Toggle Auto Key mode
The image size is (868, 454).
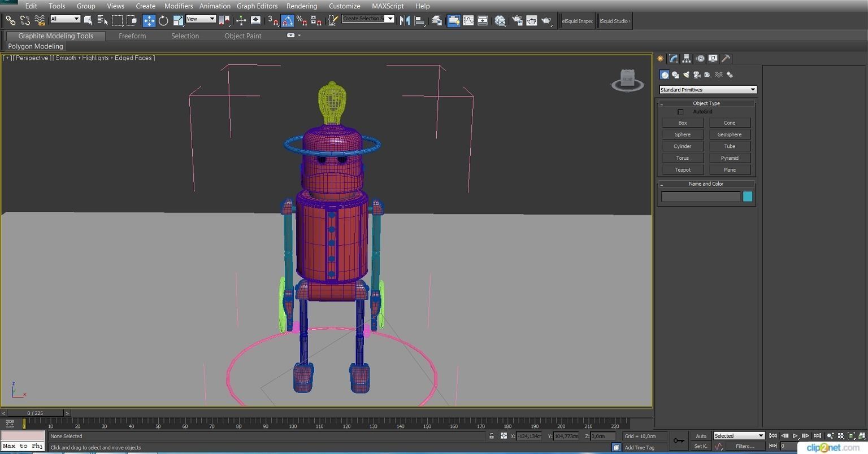[x=701, y=436]
